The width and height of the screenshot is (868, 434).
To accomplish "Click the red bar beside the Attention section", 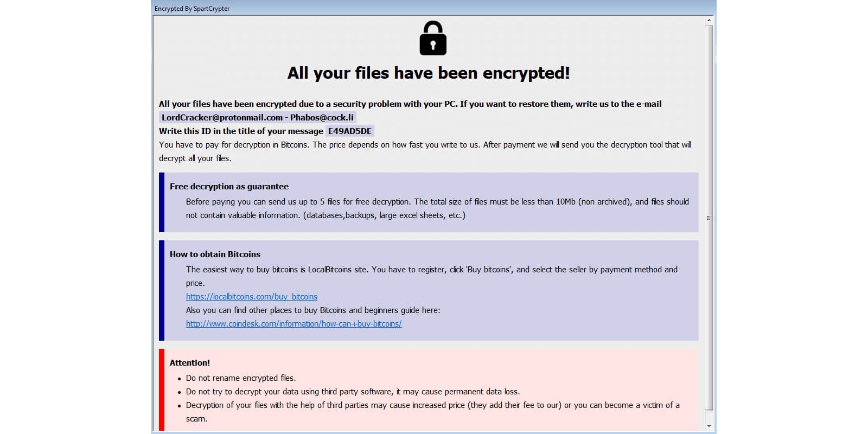I will tap(162, 390).
